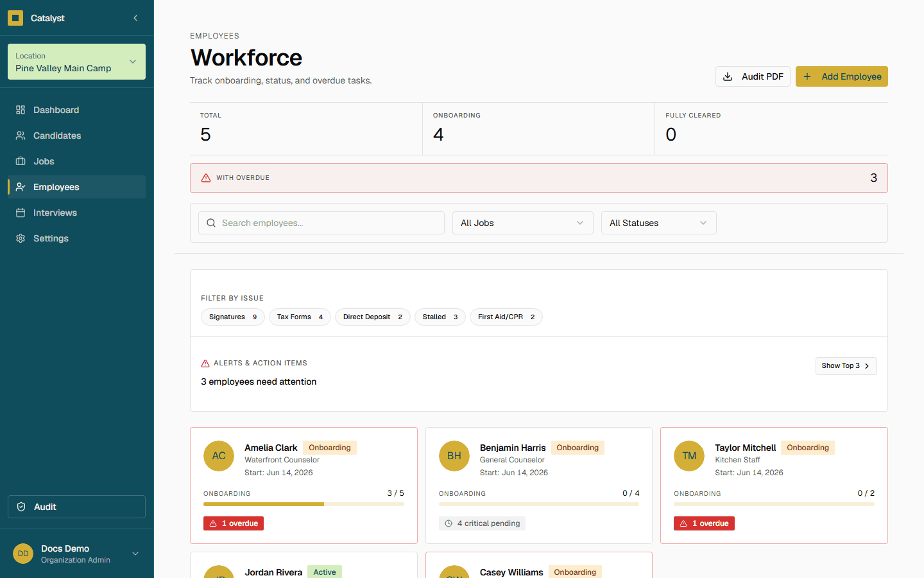Click the Jobs briefcase icon
Image resolution: width=924 pixels, height=578 pixels.
pyautogui.click(x=21, y=161)
